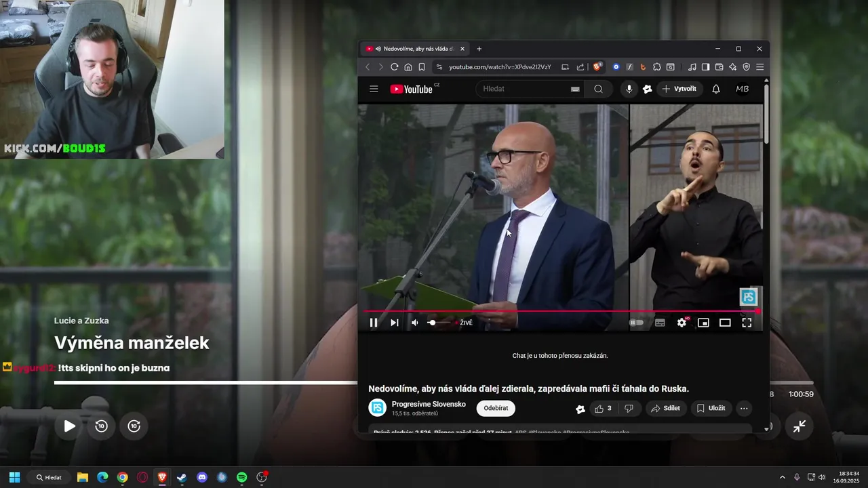This screenshot has width=868, height=488.
Task: Play the Výměna manželek video behind
Action: click(69, 426)
